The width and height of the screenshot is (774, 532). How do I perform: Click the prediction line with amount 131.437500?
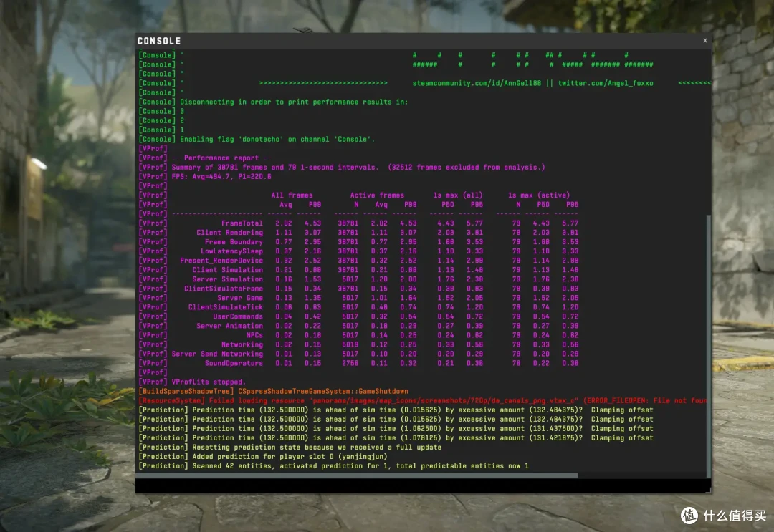coord(396,429)
